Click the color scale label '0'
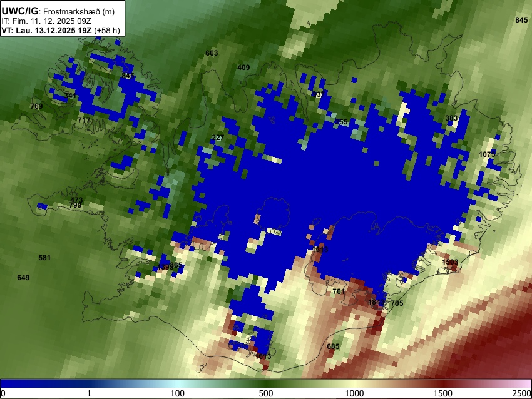Screen dimensions: 532x399 3,393
